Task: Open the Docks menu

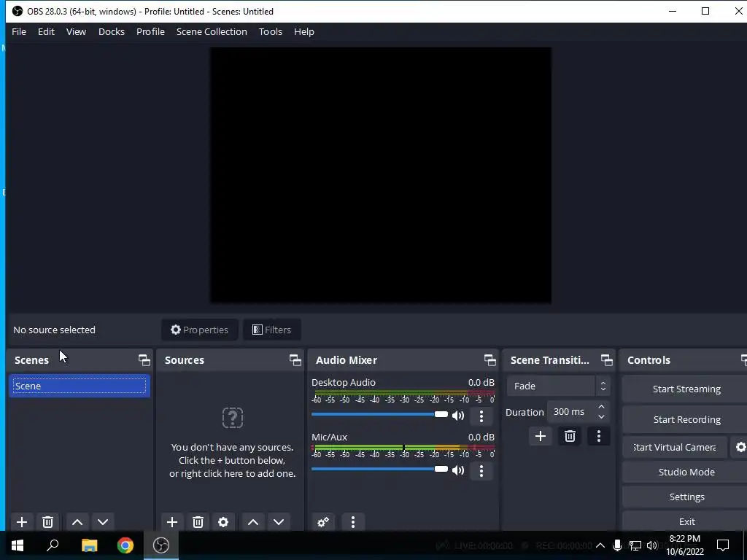Action: click(112, 32)
